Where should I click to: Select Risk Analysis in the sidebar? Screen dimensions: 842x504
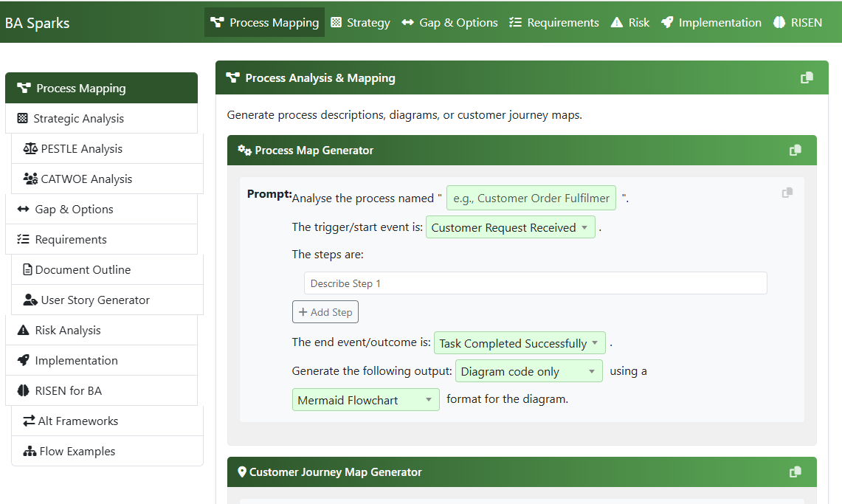click(102, 330)
